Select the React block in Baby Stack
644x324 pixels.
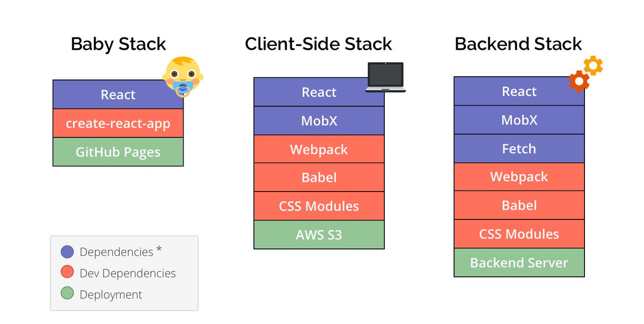click(x=118, y=94)
